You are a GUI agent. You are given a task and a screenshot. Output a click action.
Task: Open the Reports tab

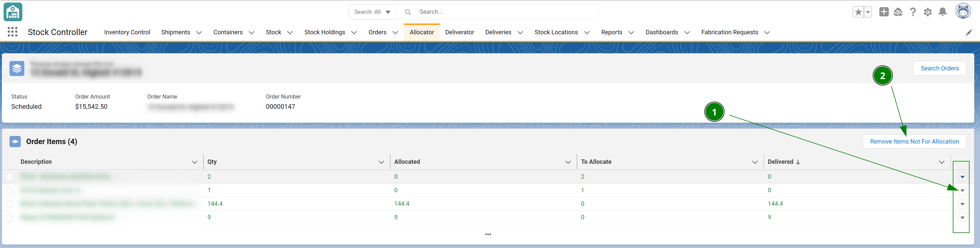pyautogui.click(x=611, y=32)
